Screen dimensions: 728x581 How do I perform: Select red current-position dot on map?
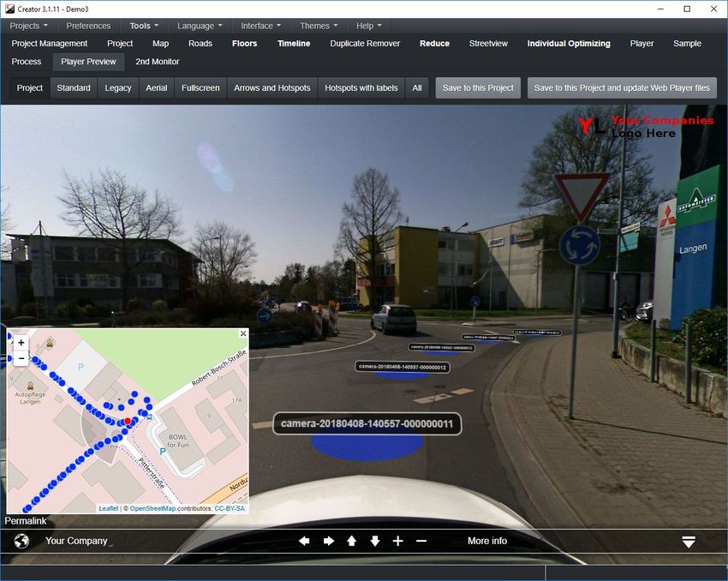pyautogui.click(x=128, y=421)
